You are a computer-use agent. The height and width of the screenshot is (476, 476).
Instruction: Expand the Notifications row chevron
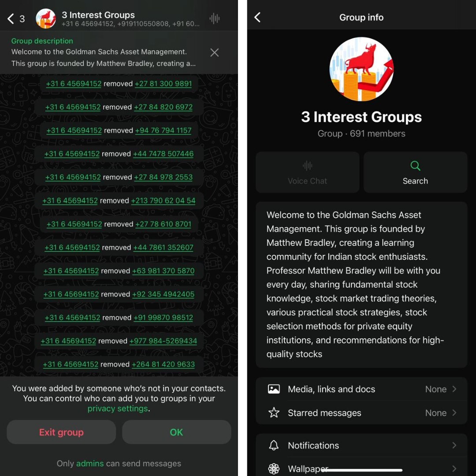click(454, 445)
